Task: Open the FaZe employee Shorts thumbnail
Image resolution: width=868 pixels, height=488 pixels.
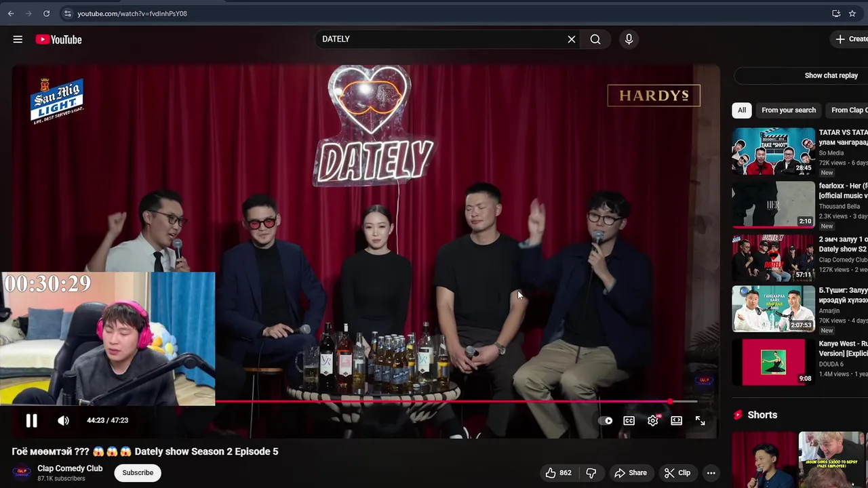Action: click(x=832, y=460)
